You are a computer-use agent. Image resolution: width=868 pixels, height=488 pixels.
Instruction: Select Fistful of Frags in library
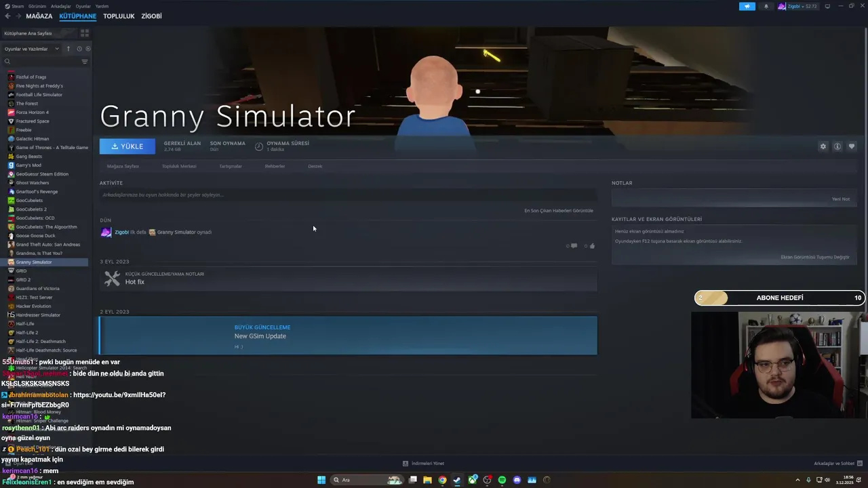coord(31,77)
